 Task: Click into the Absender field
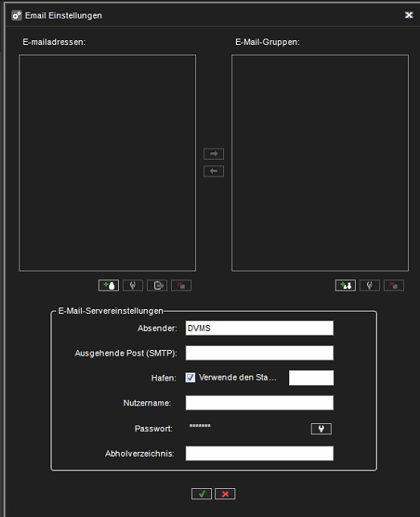[x=259, y=328]
